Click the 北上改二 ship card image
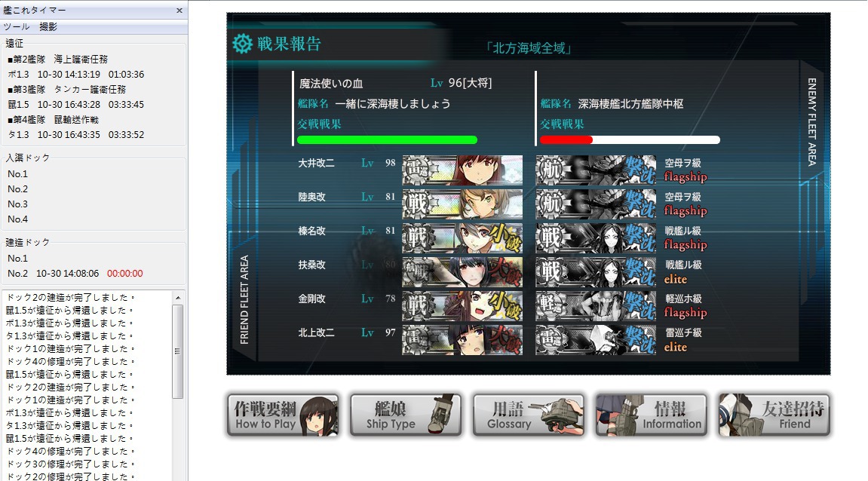868x481 pixels. point(462,340)
